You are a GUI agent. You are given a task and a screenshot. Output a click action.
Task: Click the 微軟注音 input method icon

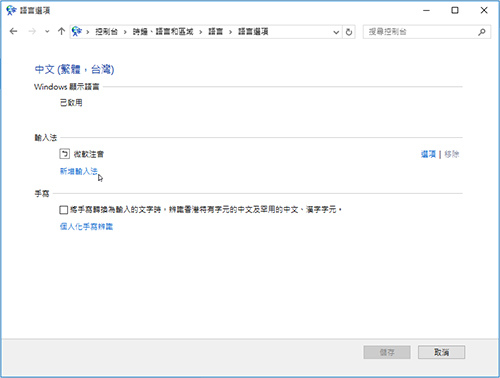pyautogui.click(x=64, y=154)
